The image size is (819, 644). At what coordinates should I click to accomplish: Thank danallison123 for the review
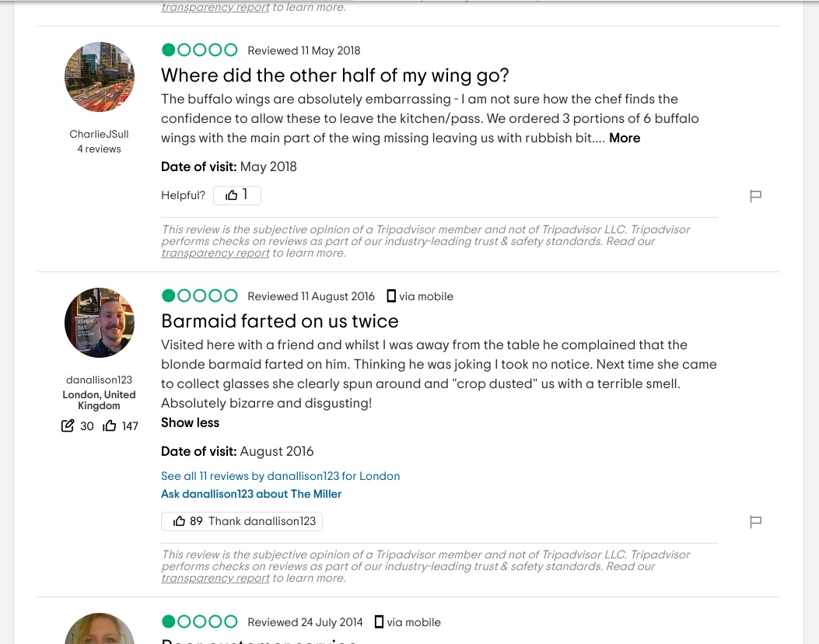242,521
